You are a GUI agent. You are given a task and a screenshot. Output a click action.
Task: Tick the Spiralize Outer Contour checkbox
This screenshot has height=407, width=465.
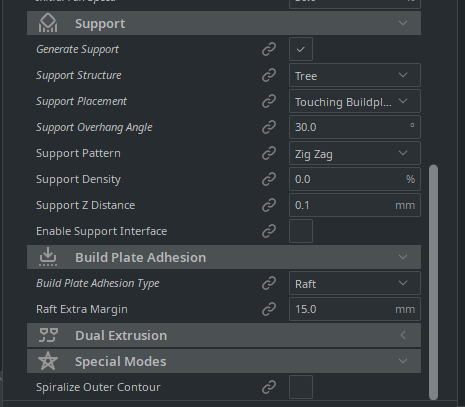tap(301, 387)
